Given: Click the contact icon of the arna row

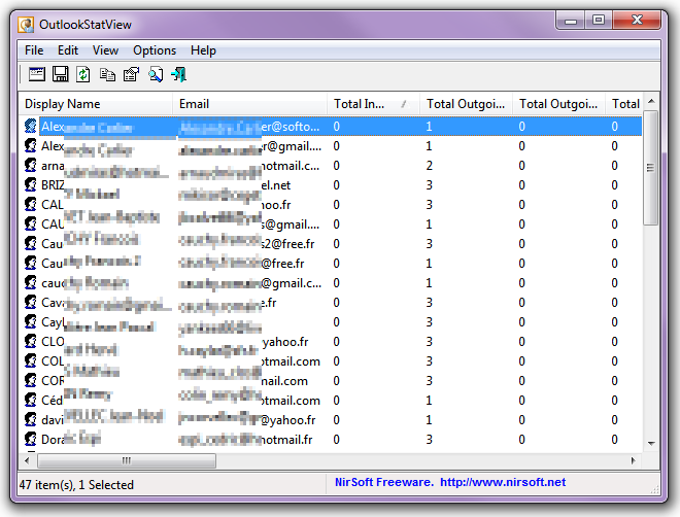Looking at the screenshot, I should 30,165.
